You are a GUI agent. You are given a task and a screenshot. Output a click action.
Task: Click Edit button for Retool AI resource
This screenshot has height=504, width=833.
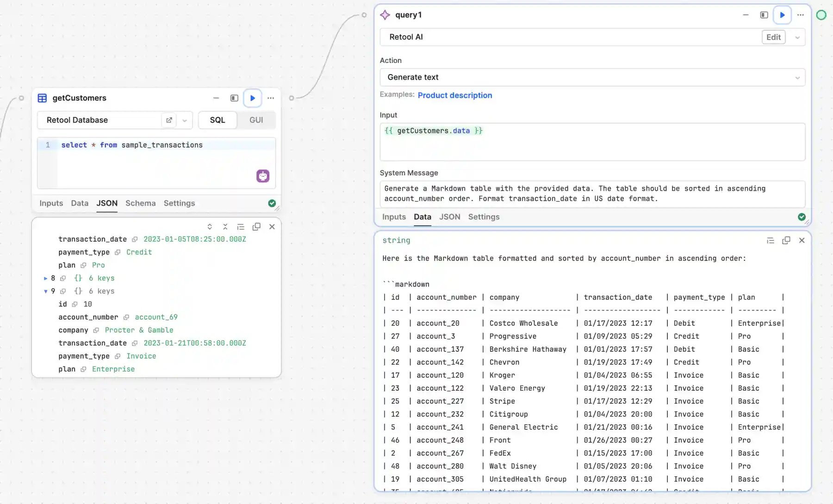[773, 37]
